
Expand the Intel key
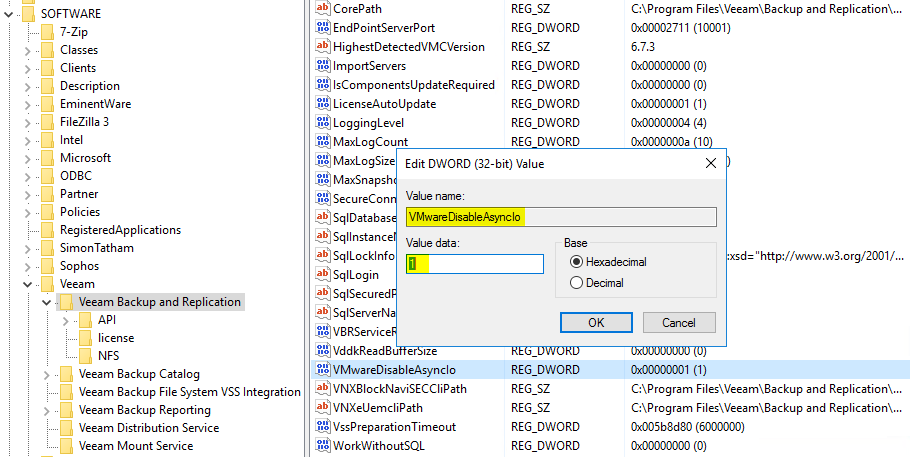pyautogui.click(x=27, y=141)
